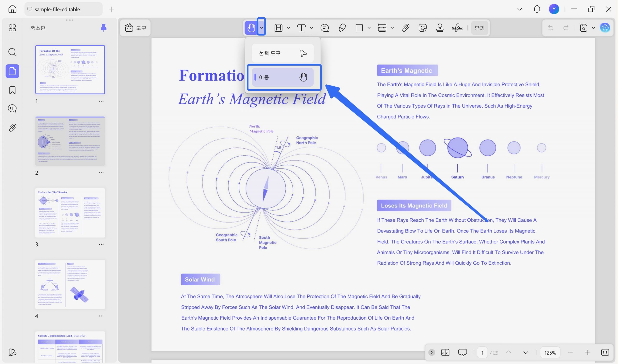Choose 이동 from the dropdown menu
This screenshot has width=618, height=364.
[x=283, y=77]
